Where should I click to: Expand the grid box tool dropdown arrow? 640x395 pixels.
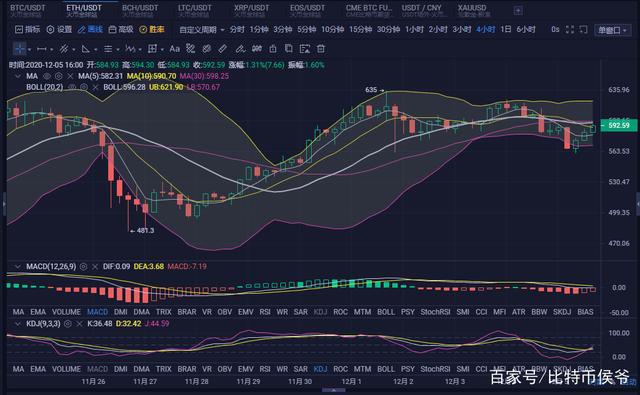pyautogui.click(x=162, y=50)
